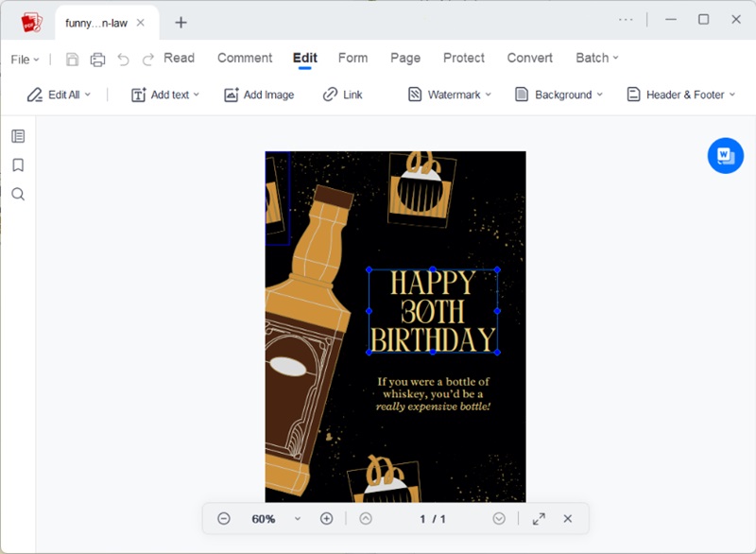The image size is (756, 554).
Task: Click the Undo arrow icon
Action: coord(123,60)
